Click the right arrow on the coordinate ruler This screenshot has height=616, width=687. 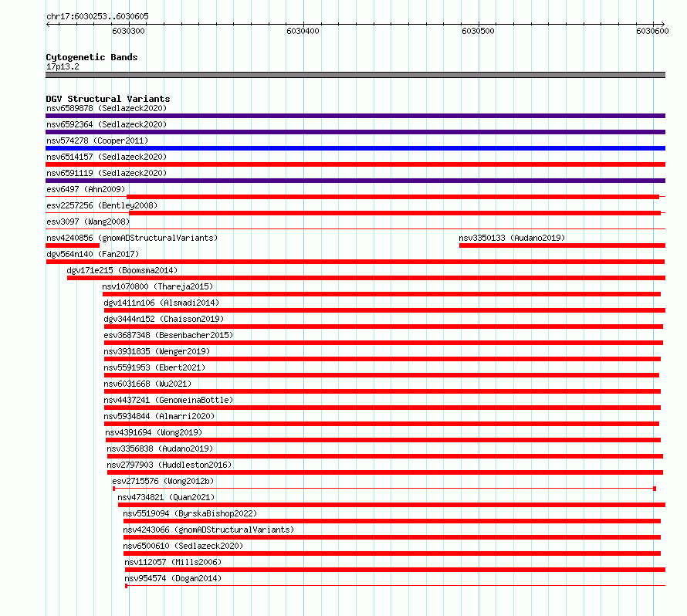[662, 24]
